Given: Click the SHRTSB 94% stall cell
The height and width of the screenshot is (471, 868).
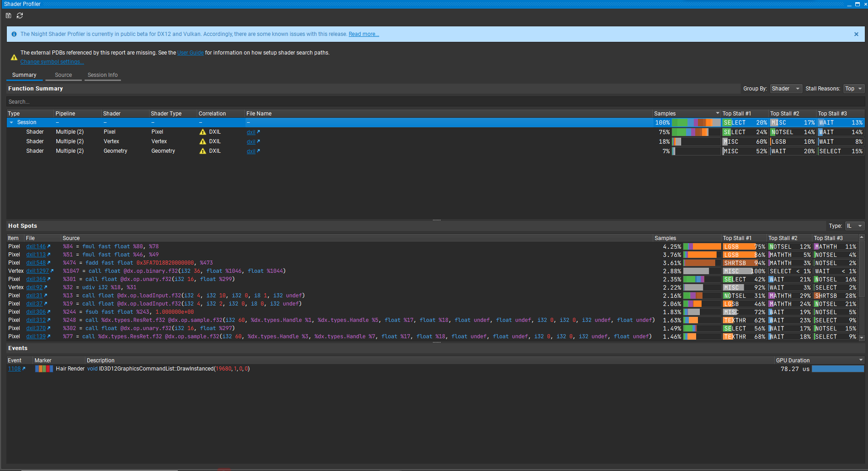Looking at the screenshot, I should tap(744, 263).
